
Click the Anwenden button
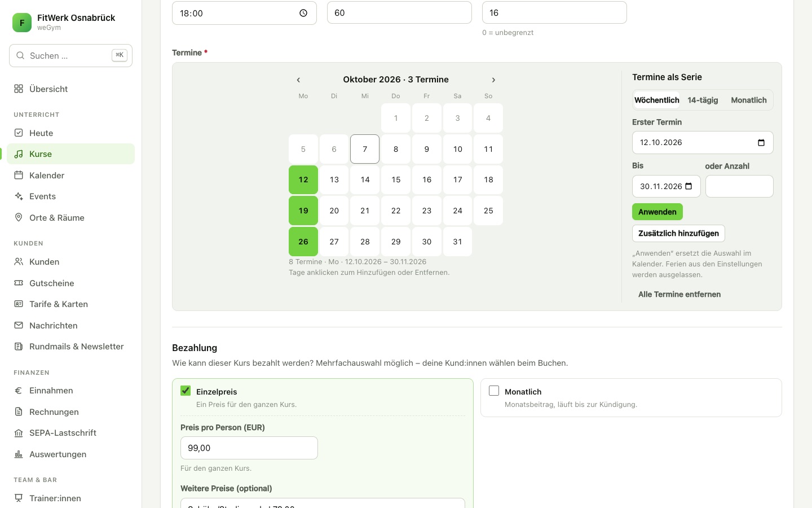pos(657,212)
